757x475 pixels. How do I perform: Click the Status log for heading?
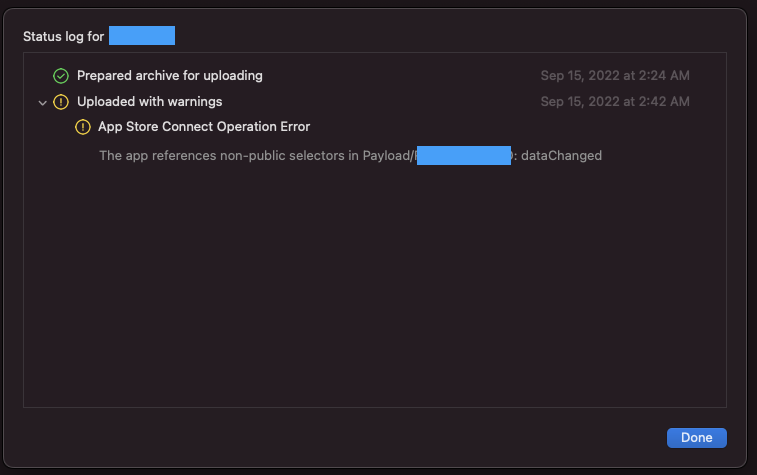(64, 37)
